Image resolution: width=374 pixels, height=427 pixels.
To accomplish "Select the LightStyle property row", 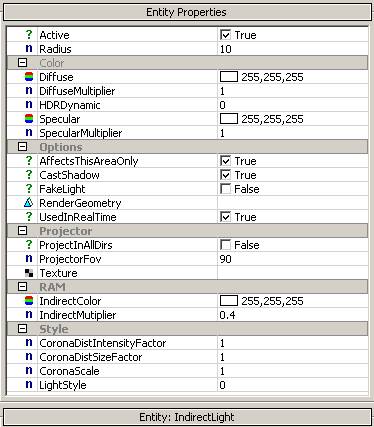I will [x=188, y=385].
